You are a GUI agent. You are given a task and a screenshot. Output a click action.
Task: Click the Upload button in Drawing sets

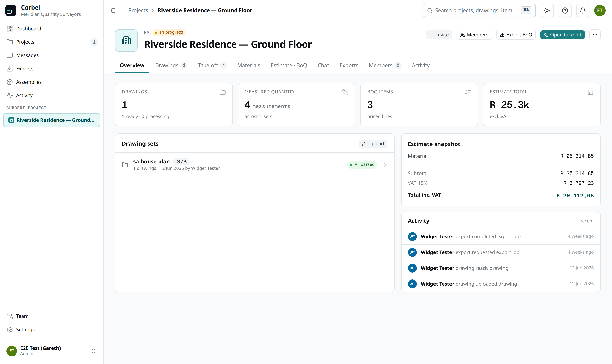(373, 144)
